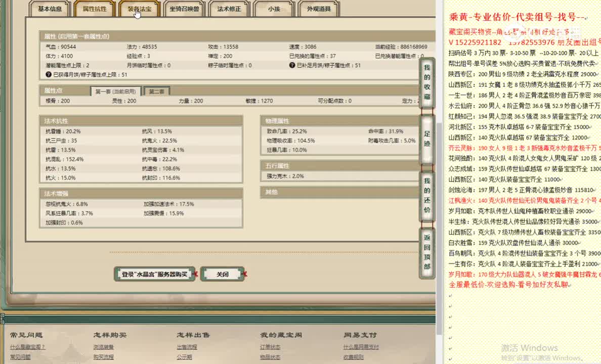Open the 足迹 side button
601x364 pixels.
tap(426, 139)
